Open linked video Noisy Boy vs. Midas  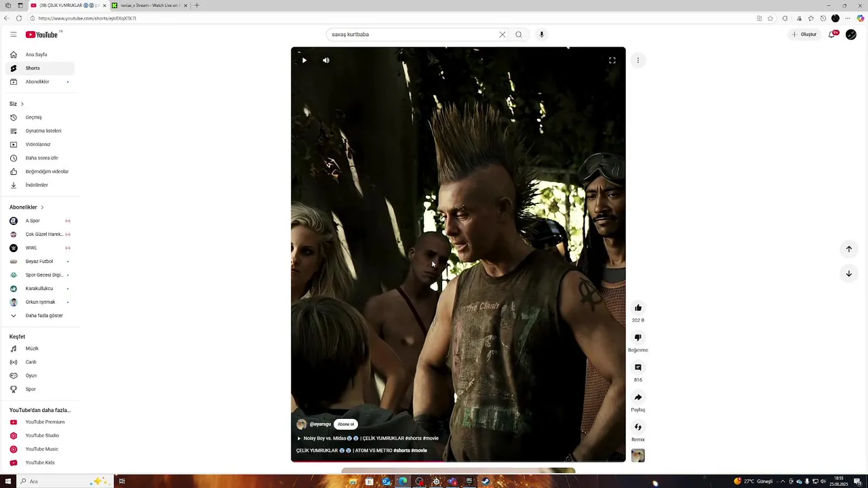[x=368, y=439]
